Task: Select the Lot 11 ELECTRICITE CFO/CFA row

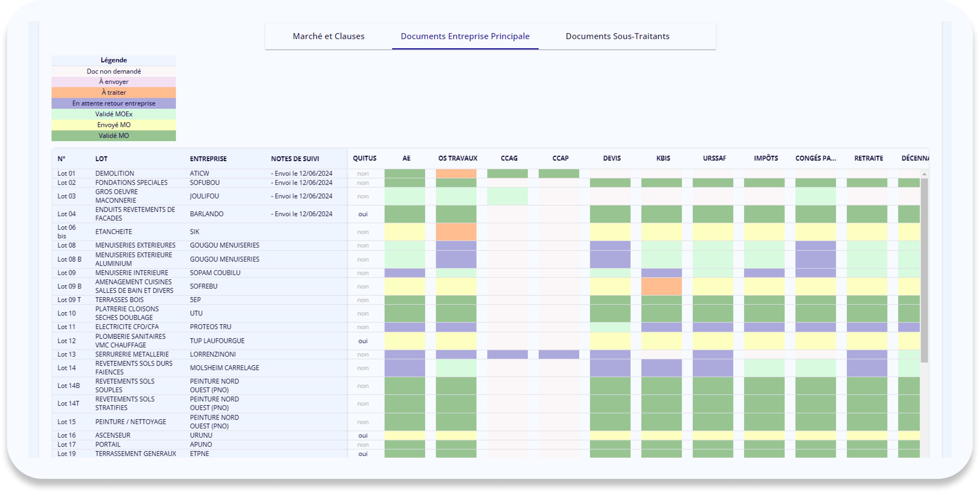Action: click(x=127, y=327)
